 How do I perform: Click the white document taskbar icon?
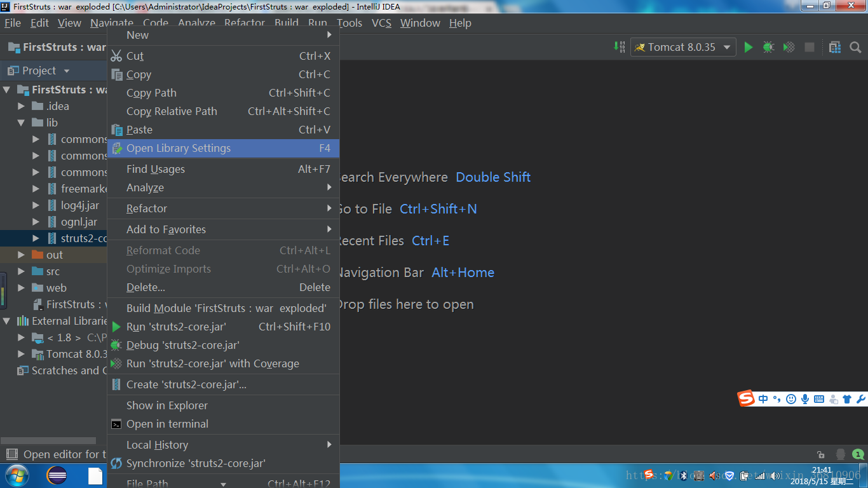pos(95,476)
